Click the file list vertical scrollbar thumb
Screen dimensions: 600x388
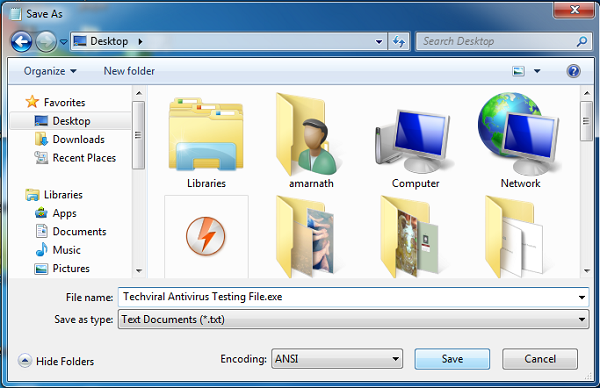(586, 121)
